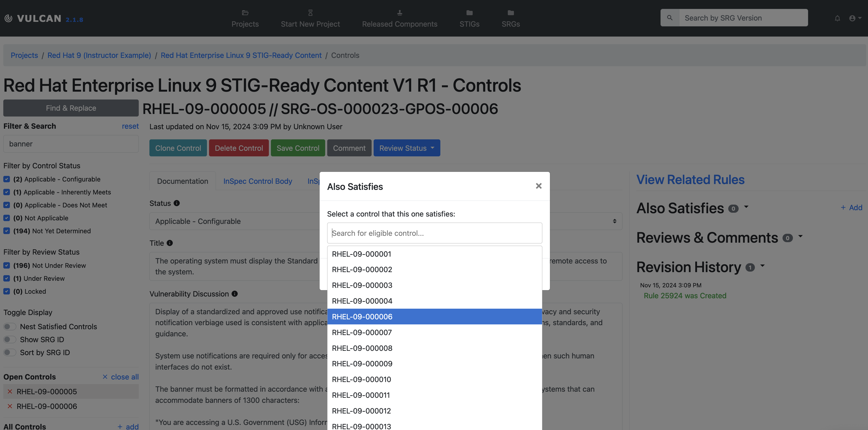The image size is (868, 430).
Task: Open the user account menu icon
Action: pos(853,18)
